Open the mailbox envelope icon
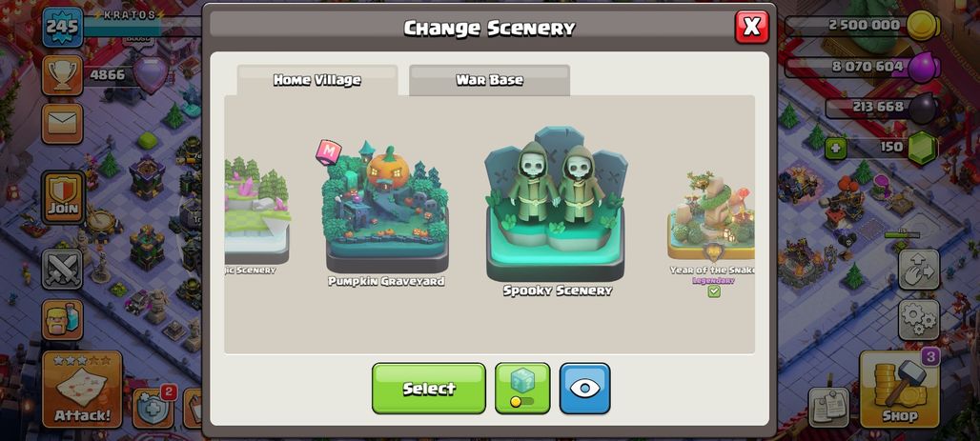 point(63,124)
